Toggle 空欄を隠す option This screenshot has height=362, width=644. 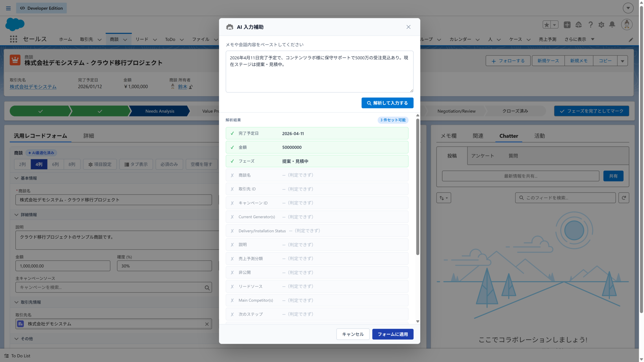[x=201, y=164]
